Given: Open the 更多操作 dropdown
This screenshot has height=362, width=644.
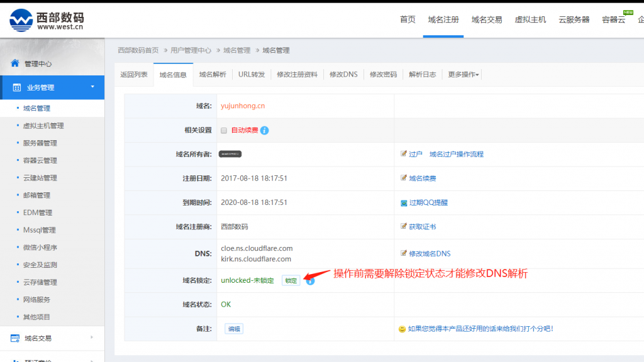Looking at the screenshot, I should tap(463, 75).
